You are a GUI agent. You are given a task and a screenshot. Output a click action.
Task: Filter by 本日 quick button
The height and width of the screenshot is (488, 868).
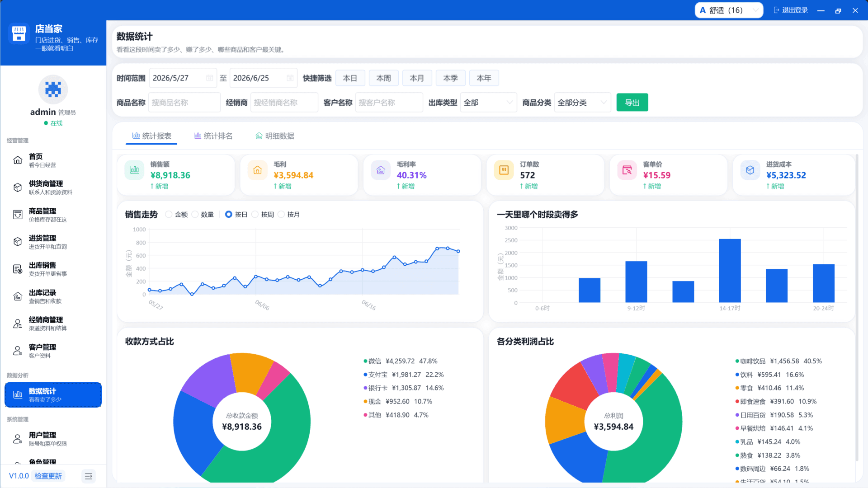350,78
